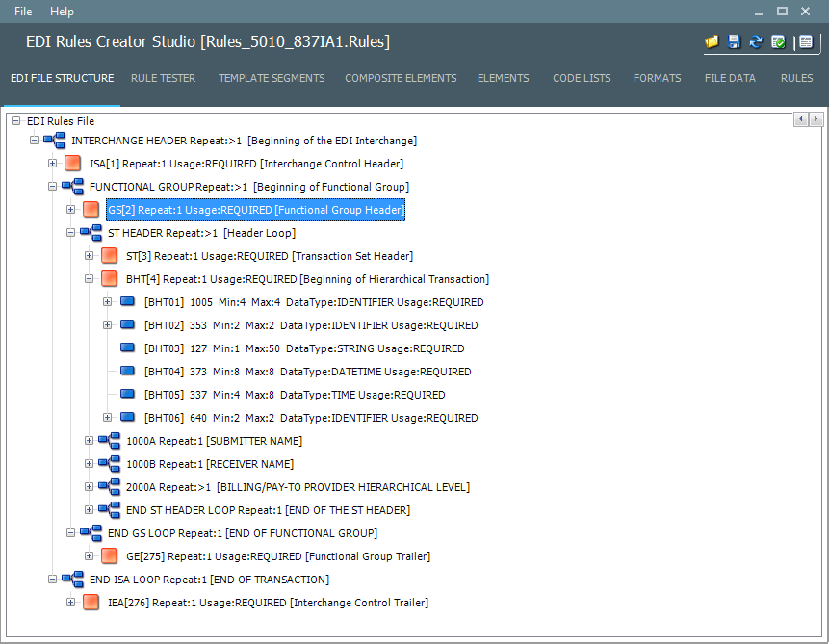Click the blue element icon for BHT03
This screenshot has width=829, height=644.
tap(127, 348)
